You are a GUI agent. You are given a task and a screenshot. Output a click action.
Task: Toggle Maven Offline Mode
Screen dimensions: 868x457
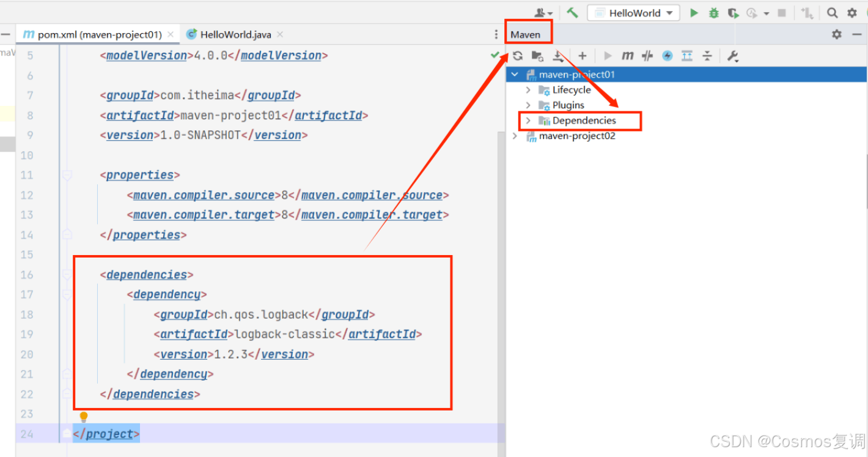(647, 56)
